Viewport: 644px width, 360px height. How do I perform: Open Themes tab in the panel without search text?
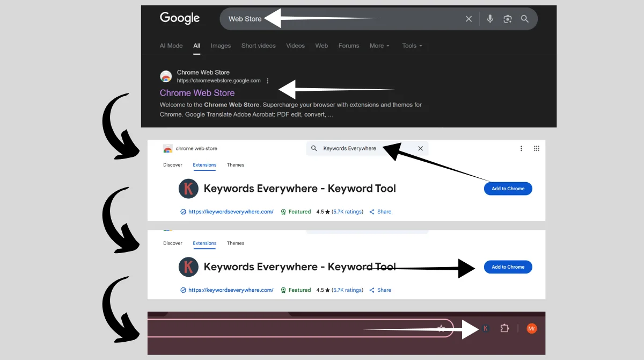click(236, 243)
